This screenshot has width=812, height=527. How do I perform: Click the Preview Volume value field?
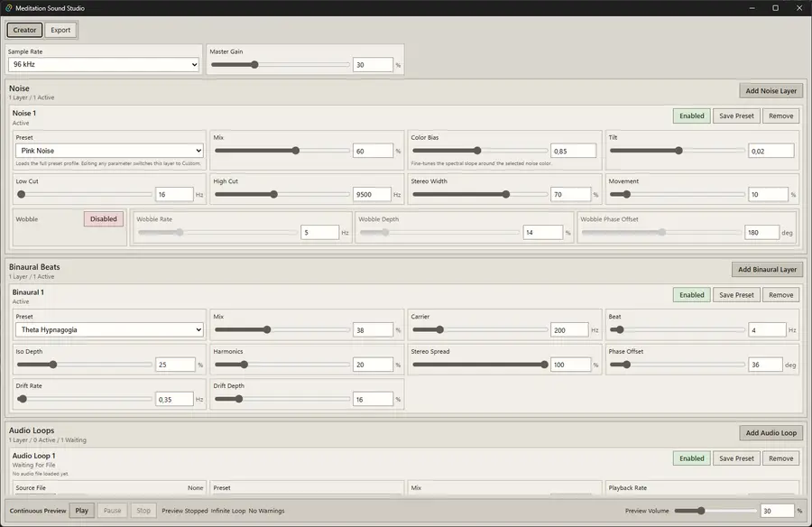pos(778,511)
